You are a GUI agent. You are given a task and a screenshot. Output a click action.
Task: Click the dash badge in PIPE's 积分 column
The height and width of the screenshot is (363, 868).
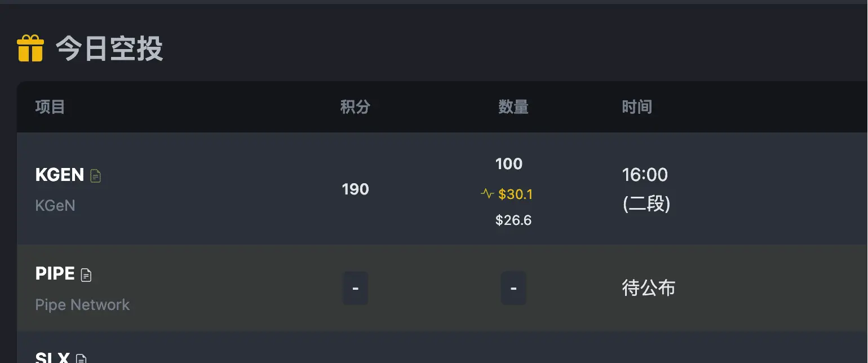tap(355, 288)
